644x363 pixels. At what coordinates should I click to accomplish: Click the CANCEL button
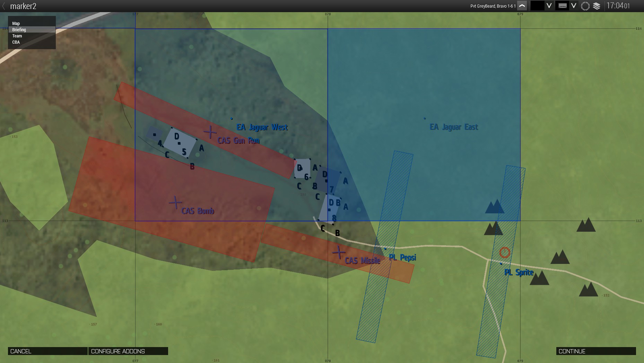(48, 351)
